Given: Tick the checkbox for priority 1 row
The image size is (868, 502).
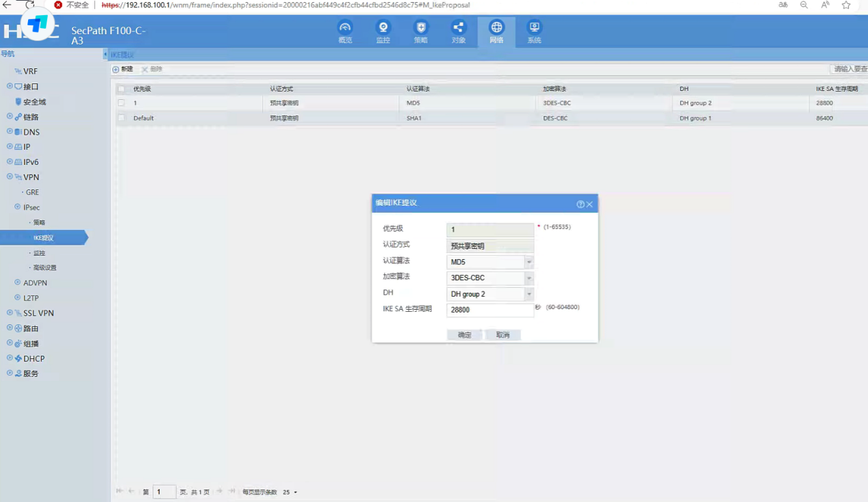Looking at the screenshot, I should (121, 103).
